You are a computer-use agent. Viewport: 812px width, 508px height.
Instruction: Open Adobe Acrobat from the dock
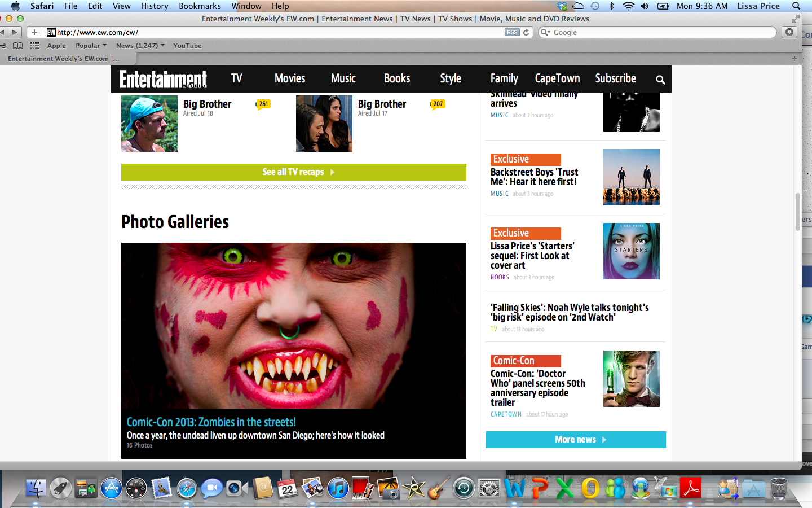point(691,488)
